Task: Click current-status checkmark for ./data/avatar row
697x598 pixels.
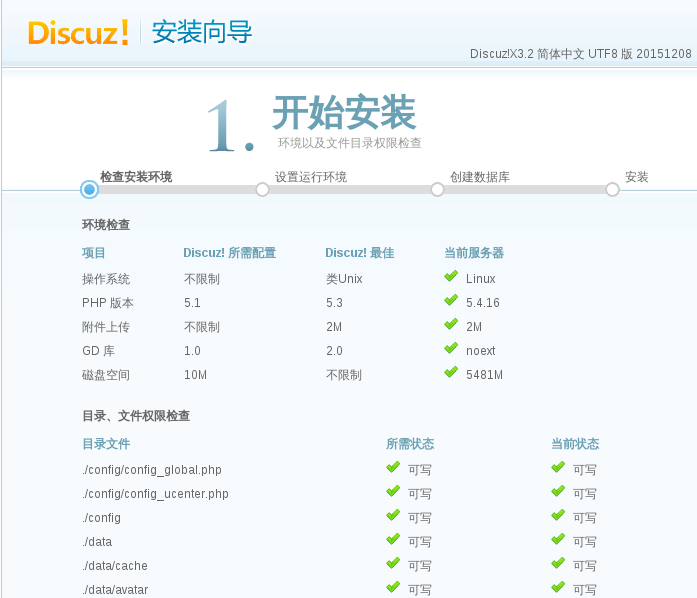Action: 558,588
